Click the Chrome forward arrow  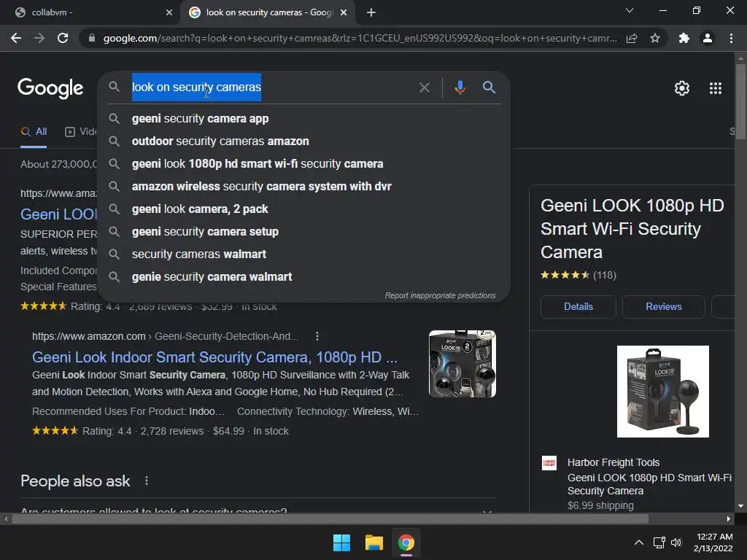click(39, 38)
